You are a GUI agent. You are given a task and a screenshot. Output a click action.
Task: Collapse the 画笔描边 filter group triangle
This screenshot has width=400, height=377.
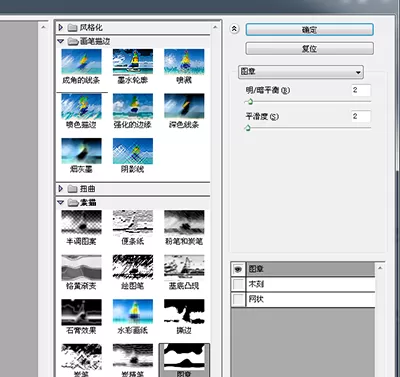point(61,41)
